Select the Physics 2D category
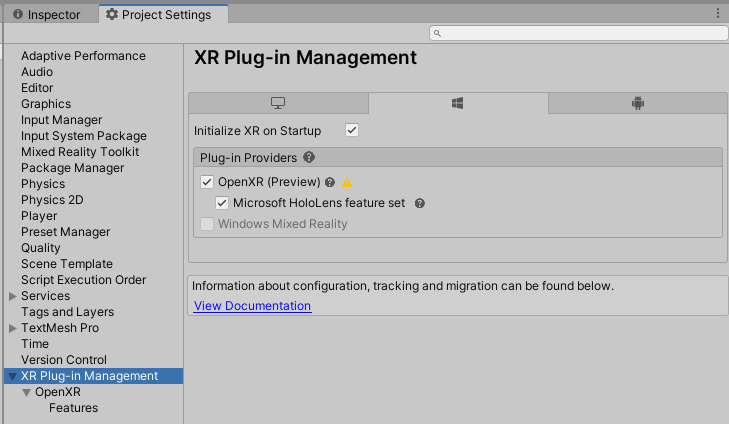729x424 pixels. (52, 200)
